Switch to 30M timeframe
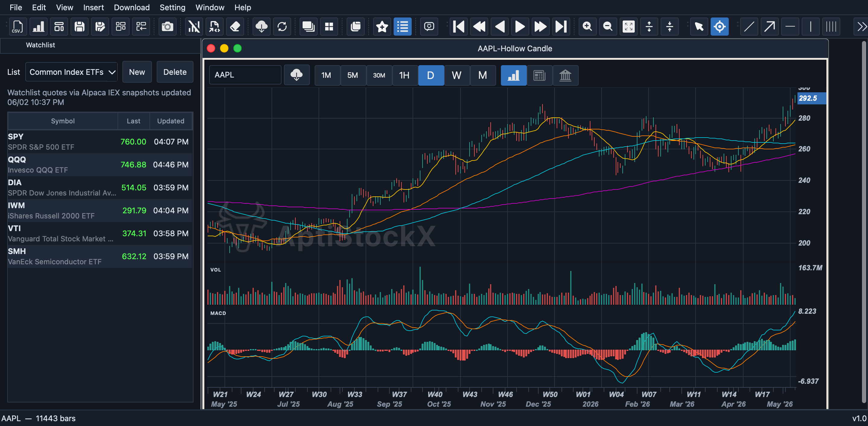The height and width of the screenshot is (426, 868). [379, 75]
